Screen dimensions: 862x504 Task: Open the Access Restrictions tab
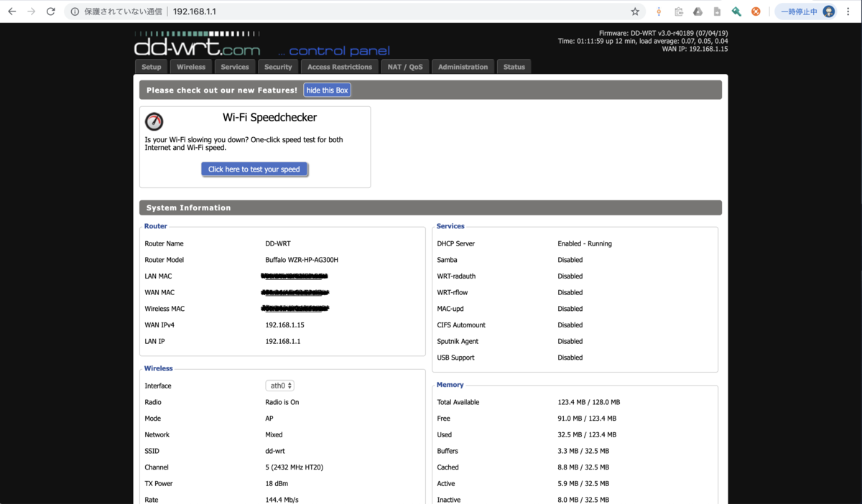click(340, 67)
